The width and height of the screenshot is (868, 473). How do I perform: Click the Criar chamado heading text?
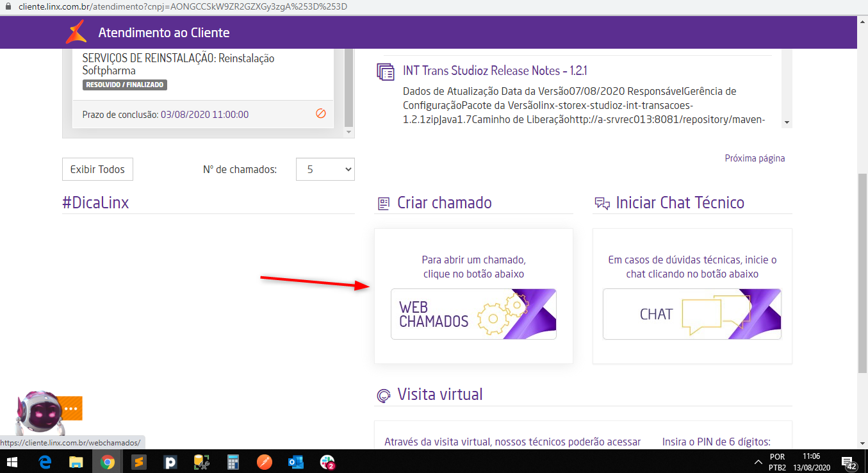point(445,203)
